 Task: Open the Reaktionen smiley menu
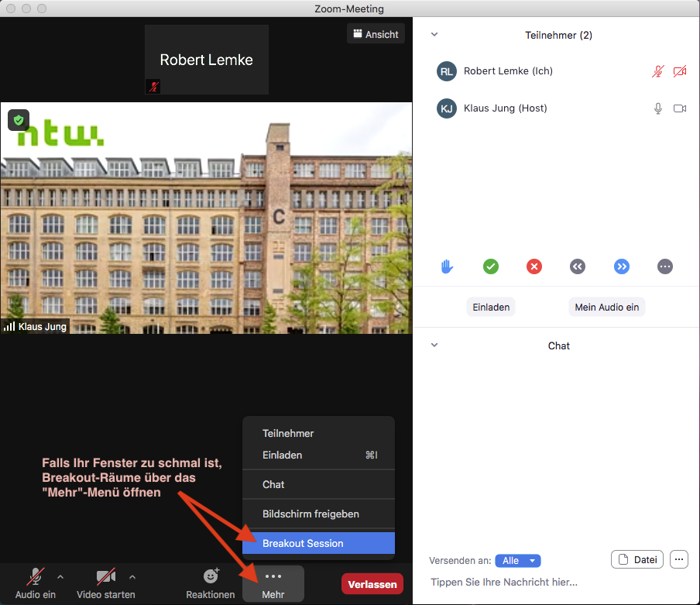click(x=210, y=583)
